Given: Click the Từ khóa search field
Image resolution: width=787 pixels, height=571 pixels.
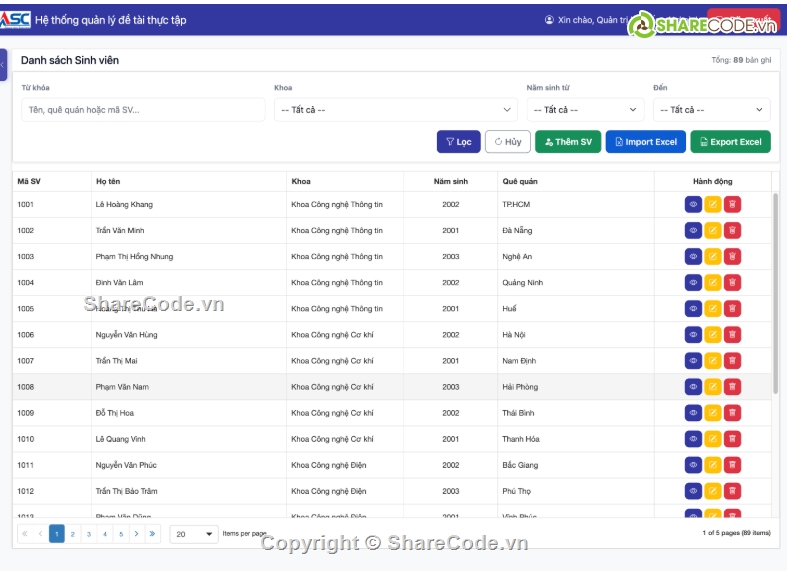Looking at the screenshot, I should (143, 110).
